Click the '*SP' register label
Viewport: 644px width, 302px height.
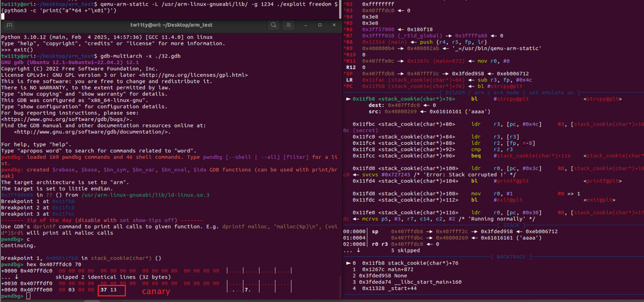[348, 74]
